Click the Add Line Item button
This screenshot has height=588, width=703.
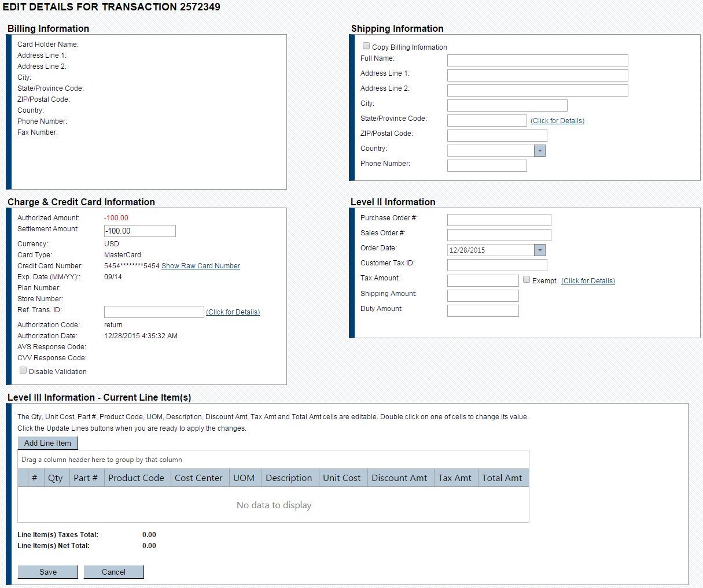point(47,443)
